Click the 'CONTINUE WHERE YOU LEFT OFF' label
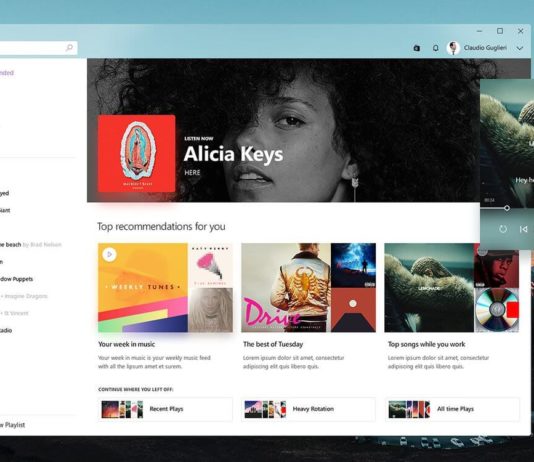 (136, 389)
